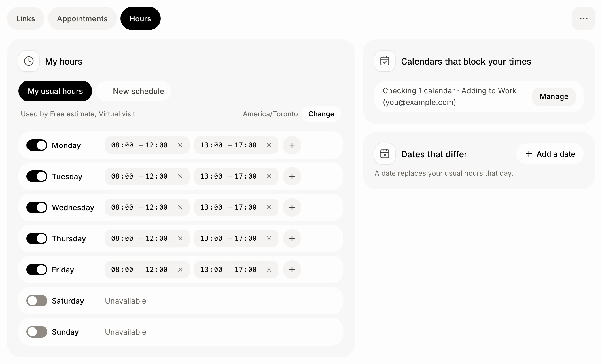Remove Tuesday's 13:00 – 17:00 time range

pos(269,176)
